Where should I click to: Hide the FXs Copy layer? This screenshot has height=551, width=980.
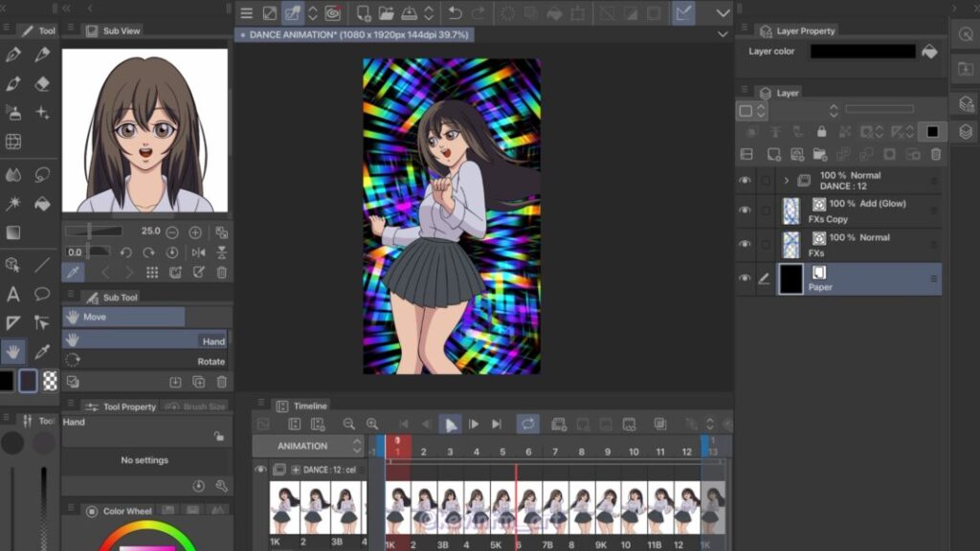point(745,210)
